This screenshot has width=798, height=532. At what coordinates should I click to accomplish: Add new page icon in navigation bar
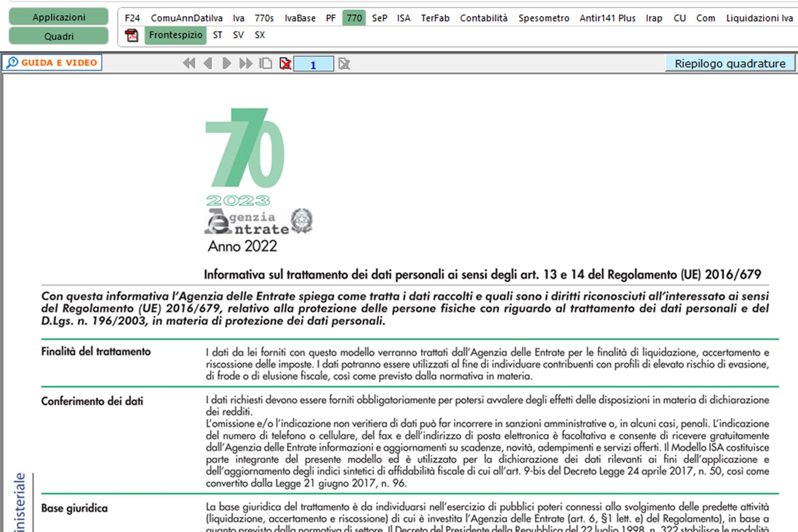266,63
